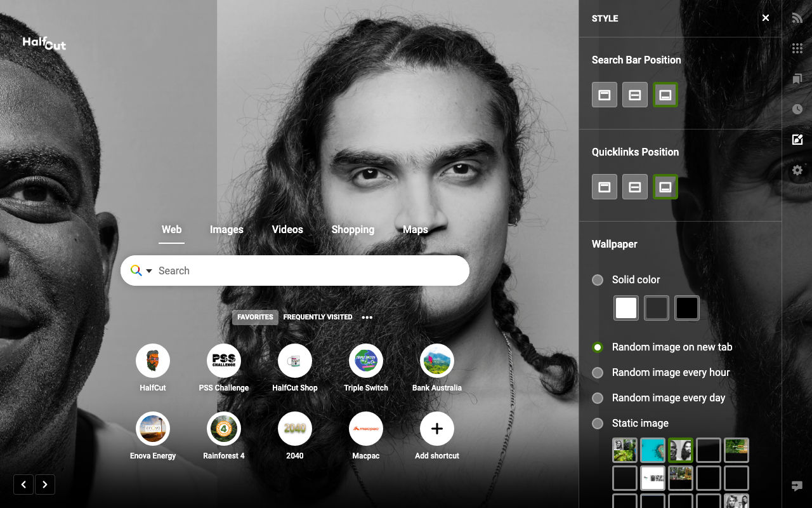Pick the black solid color swatch
The image size is (812, 508).
[687, 308]
